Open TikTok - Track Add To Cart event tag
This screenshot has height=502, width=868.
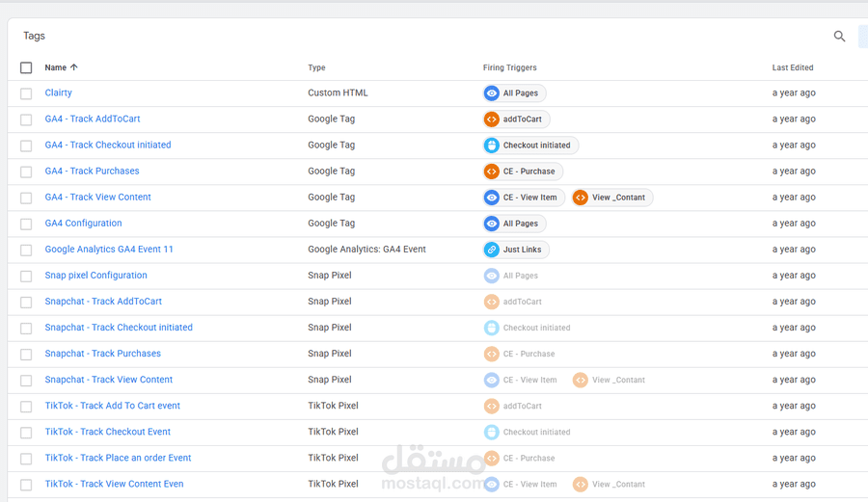coord(113,406)
